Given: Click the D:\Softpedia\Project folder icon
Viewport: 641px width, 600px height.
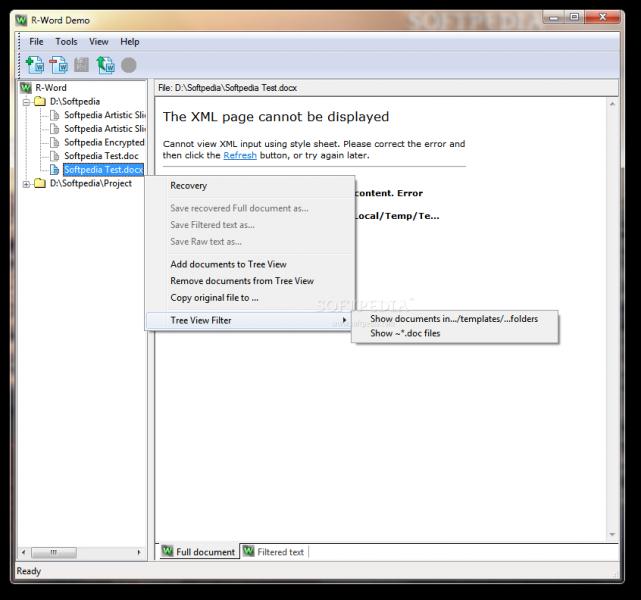Looking at the screenshot, I should click(40, 183).
